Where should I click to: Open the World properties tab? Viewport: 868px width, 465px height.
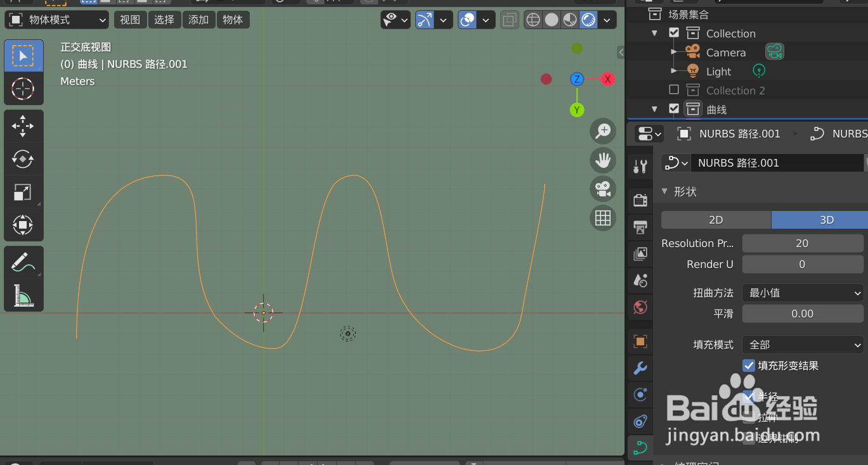click(640, 307)
